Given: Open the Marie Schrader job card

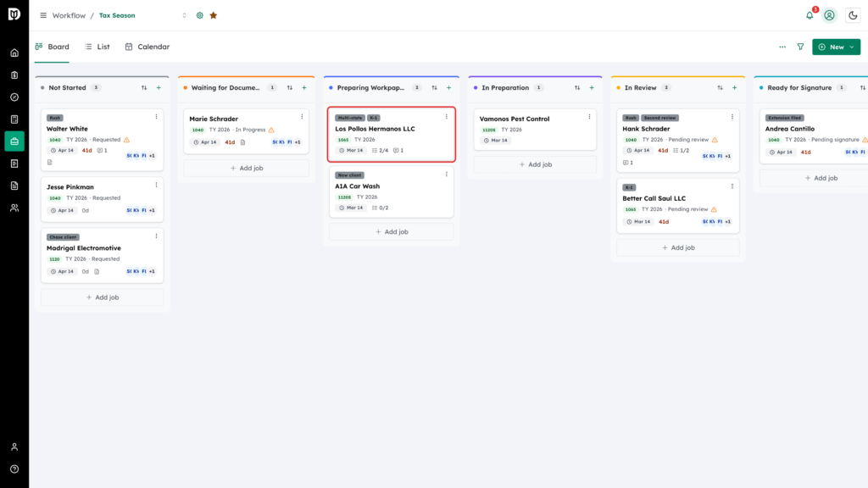Looking at the screenshot, I should point(247,131).
